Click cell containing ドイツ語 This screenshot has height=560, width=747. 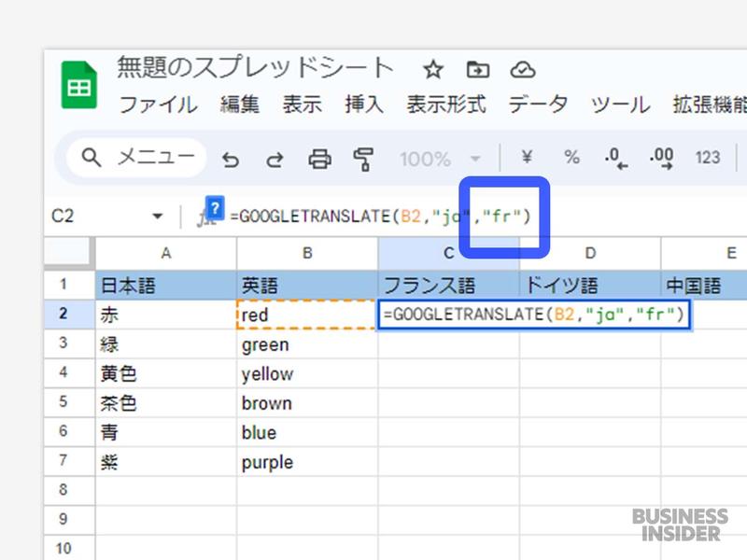590,286
